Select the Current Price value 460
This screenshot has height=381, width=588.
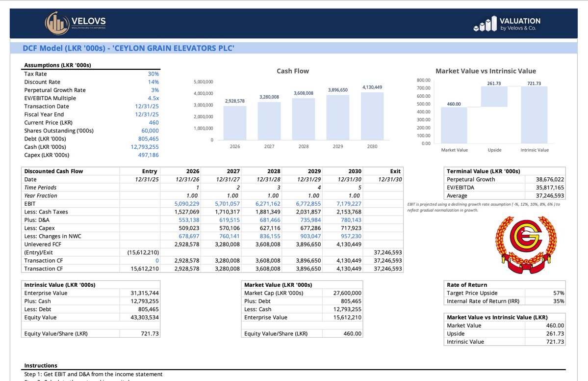[x=154, y=123]
